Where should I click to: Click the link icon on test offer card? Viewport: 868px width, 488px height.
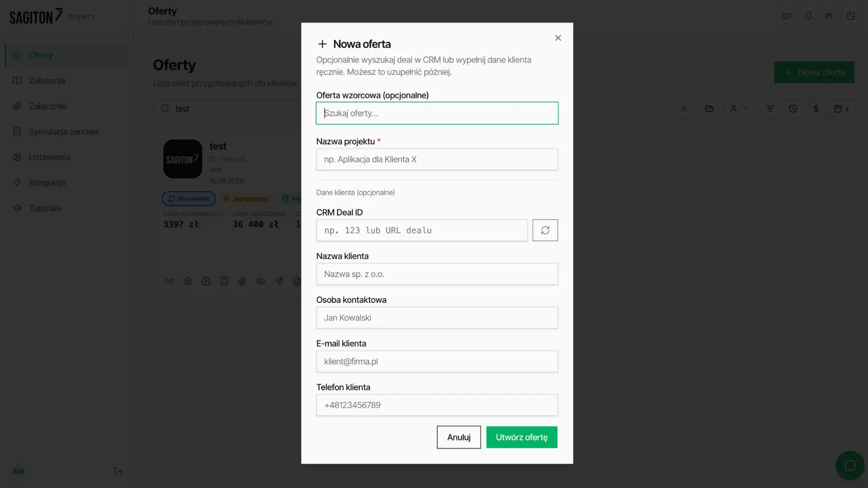point(169,282)
